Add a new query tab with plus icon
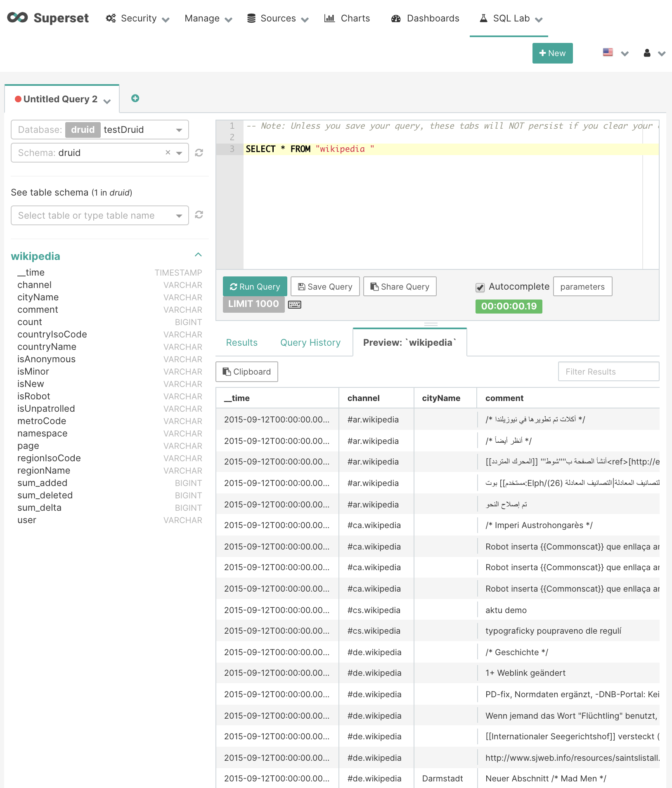 [135, 98]
